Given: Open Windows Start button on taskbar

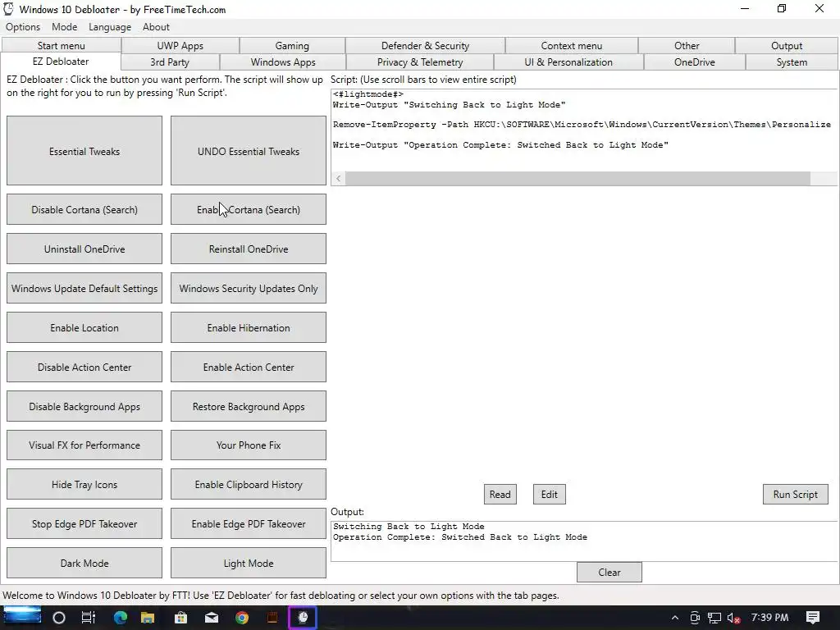Looking at the screenshot, I should click(22, 617).
